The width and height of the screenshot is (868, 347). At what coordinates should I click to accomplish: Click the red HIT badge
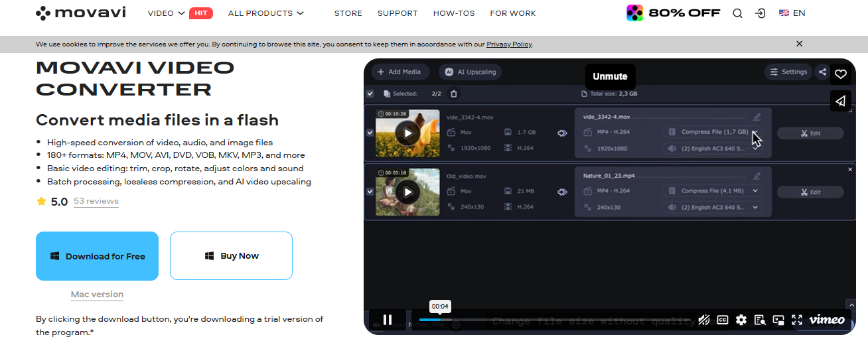pyautogui.click(x=201, y=13)
